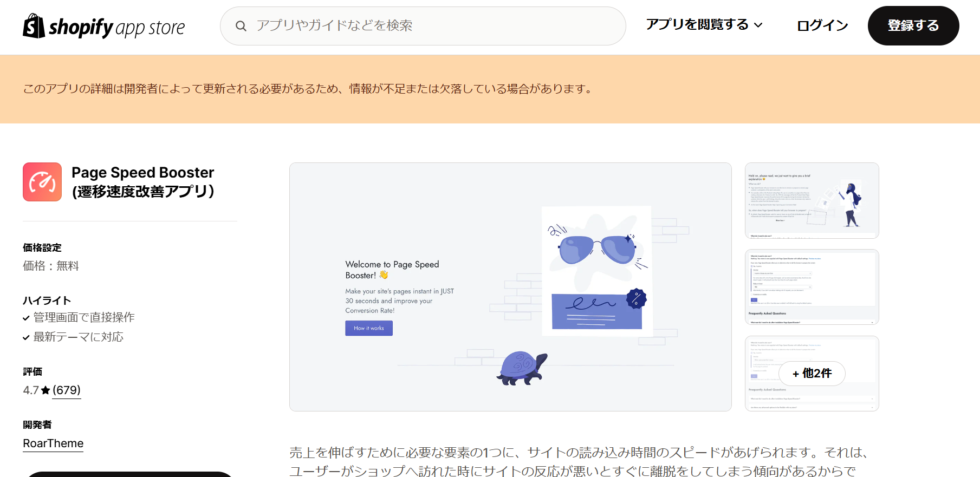Viewport: 980px width, 477px height.
Task: Focus the アプリやガイドなどを検索 search field
Action: pyautogui.click(x=423, y=26)
